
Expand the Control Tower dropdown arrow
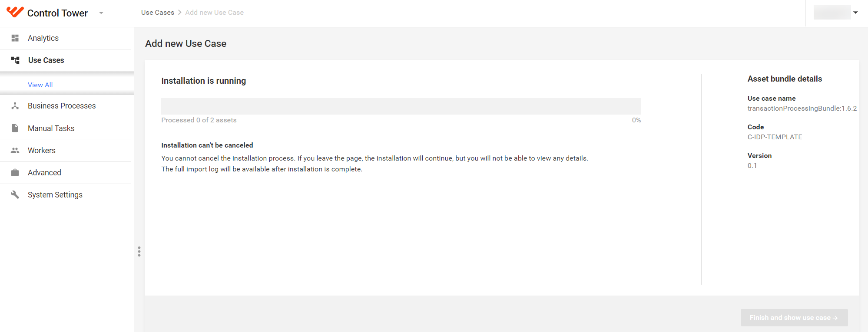click(101, 13)
